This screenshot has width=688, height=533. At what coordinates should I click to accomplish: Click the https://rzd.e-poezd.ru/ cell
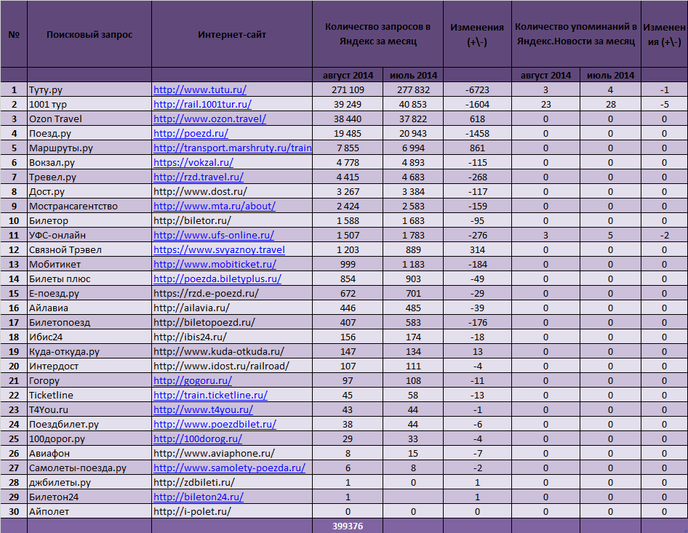click(232, 293)
